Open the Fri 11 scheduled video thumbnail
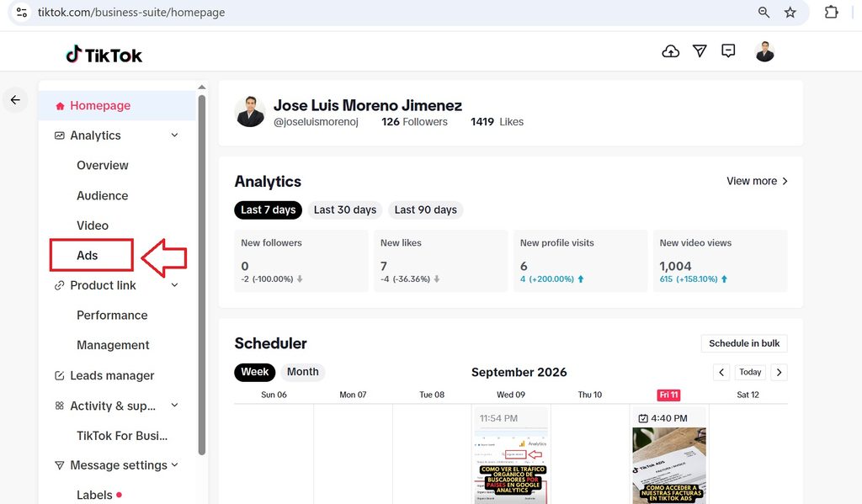Screen dimensions: 862x504 (x=669, y=465)
